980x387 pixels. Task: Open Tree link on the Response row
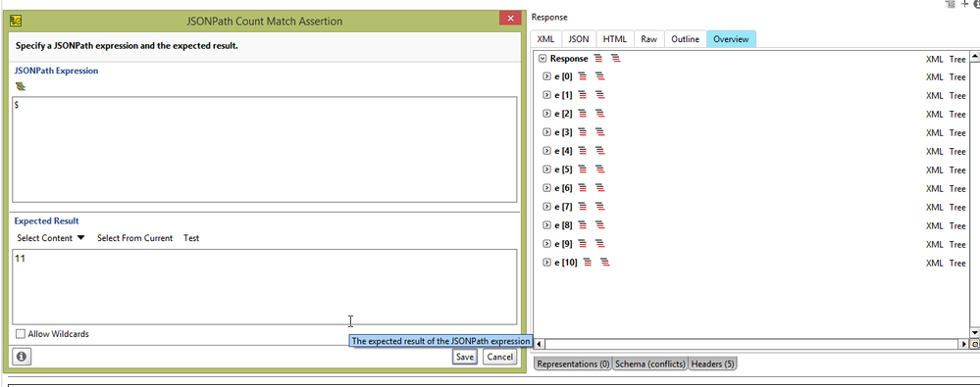(x=957, y=60)
